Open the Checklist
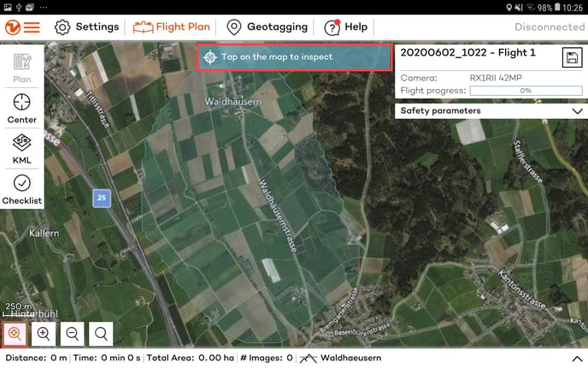 (x=22, y=188)
